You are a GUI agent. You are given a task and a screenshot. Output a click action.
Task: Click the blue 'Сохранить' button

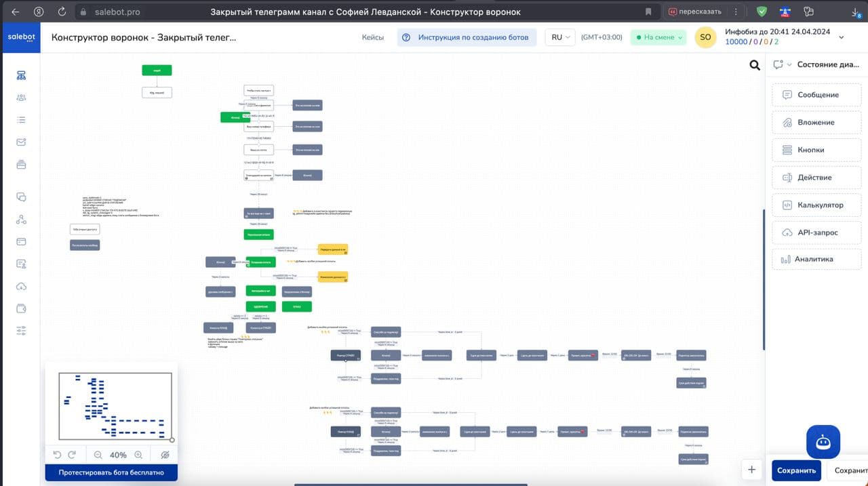796,470
